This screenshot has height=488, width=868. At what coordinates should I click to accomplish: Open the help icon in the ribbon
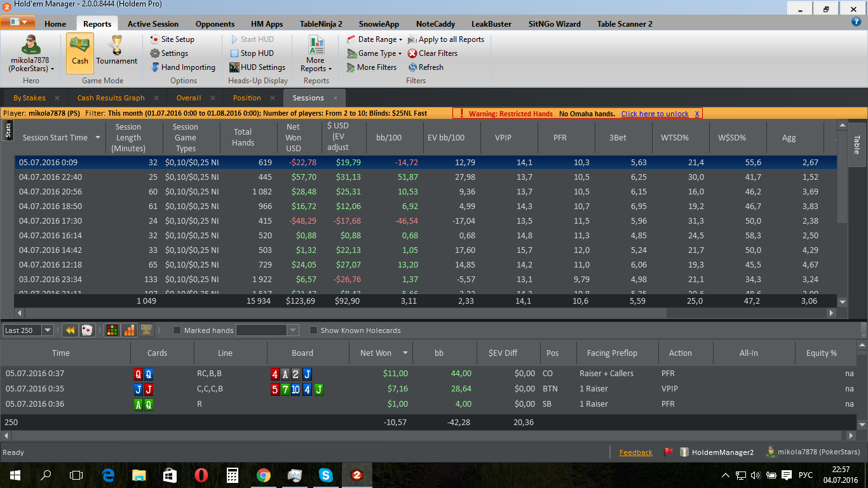click(x=856, y=22)
